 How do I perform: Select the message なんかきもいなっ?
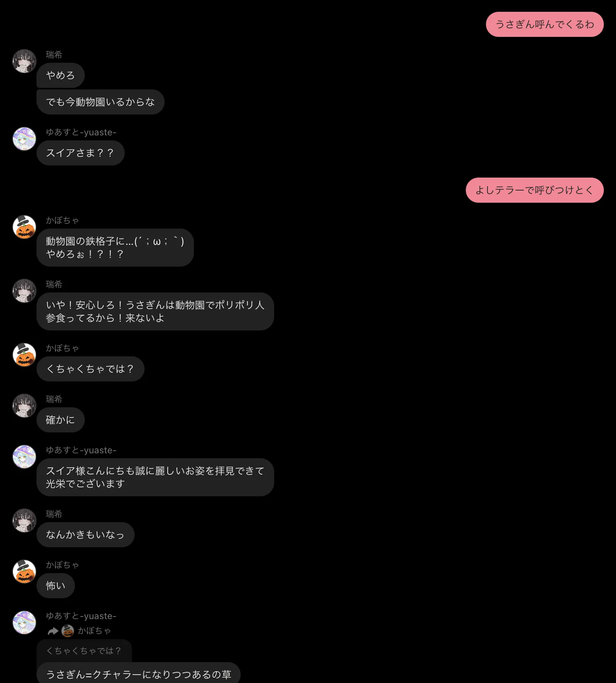coord(86,535)
